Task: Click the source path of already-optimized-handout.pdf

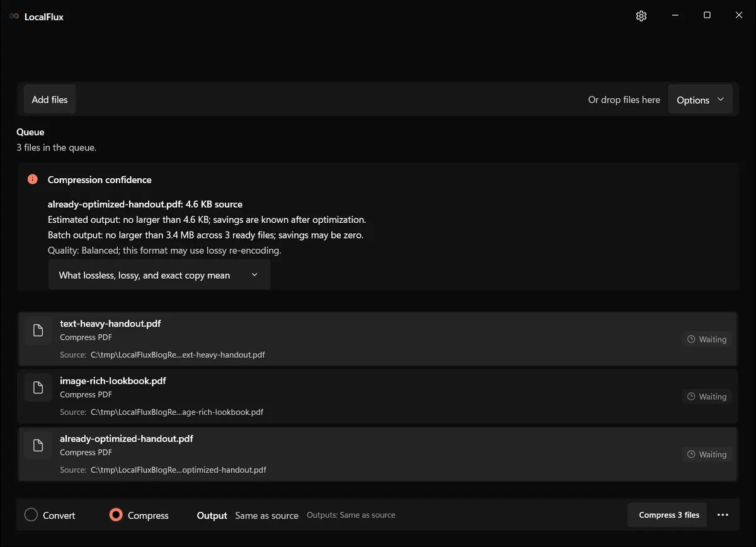Action: [178, 470]
